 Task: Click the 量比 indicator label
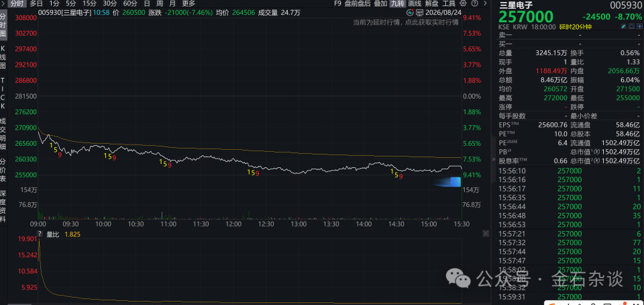pos(52,234)
